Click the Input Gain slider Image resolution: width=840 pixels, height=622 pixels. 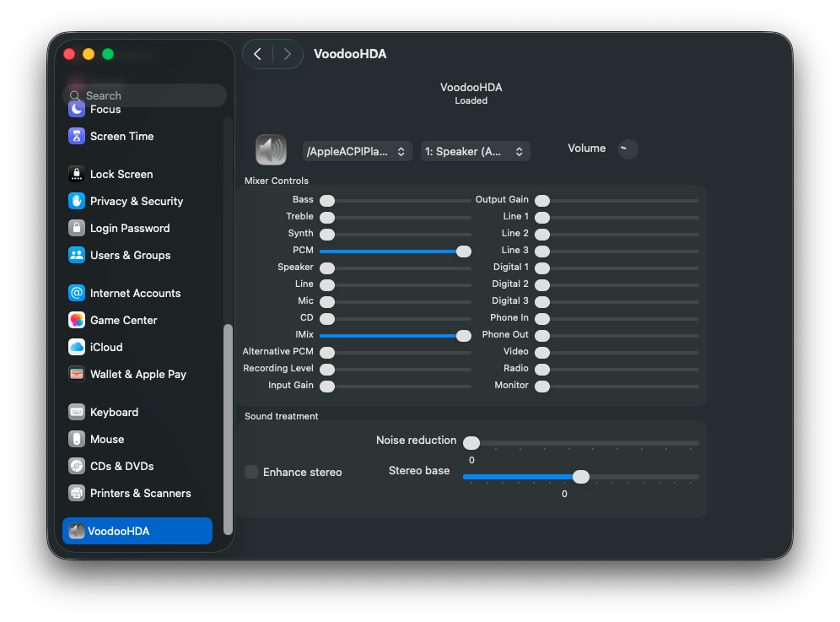click(x=396, y=386)
